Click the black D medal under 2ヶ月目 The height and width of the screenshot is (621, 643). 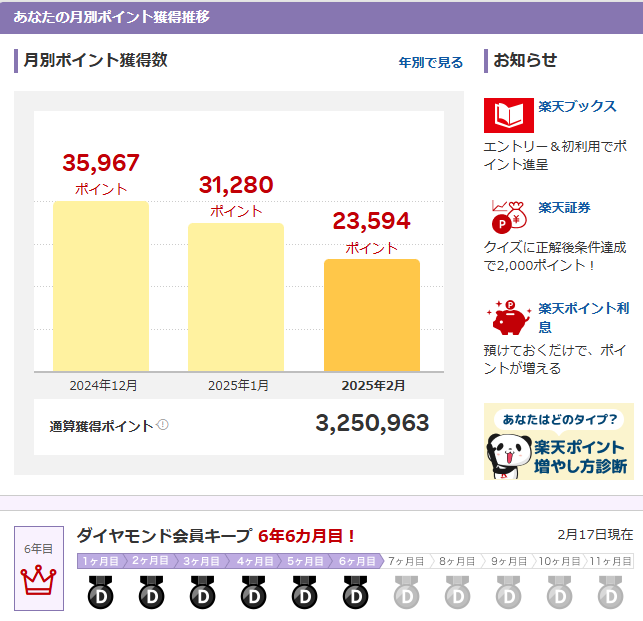click(x=152, y=592)
